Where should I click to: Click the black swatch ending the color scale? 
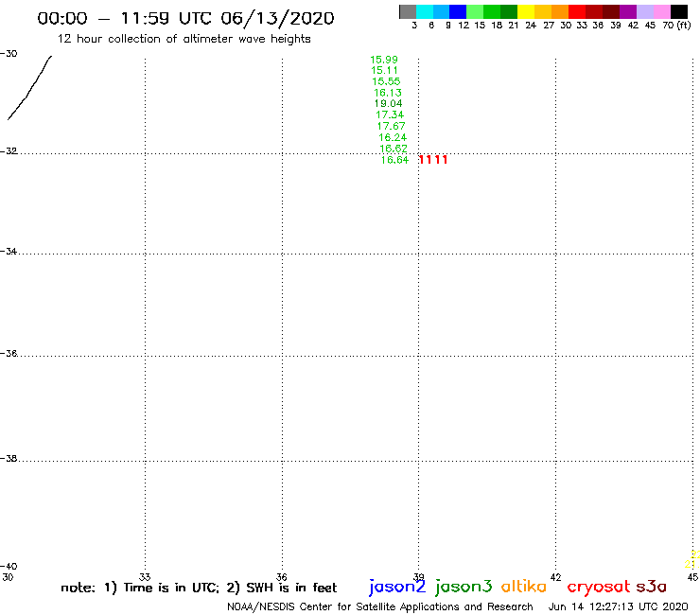pos(679,12)
